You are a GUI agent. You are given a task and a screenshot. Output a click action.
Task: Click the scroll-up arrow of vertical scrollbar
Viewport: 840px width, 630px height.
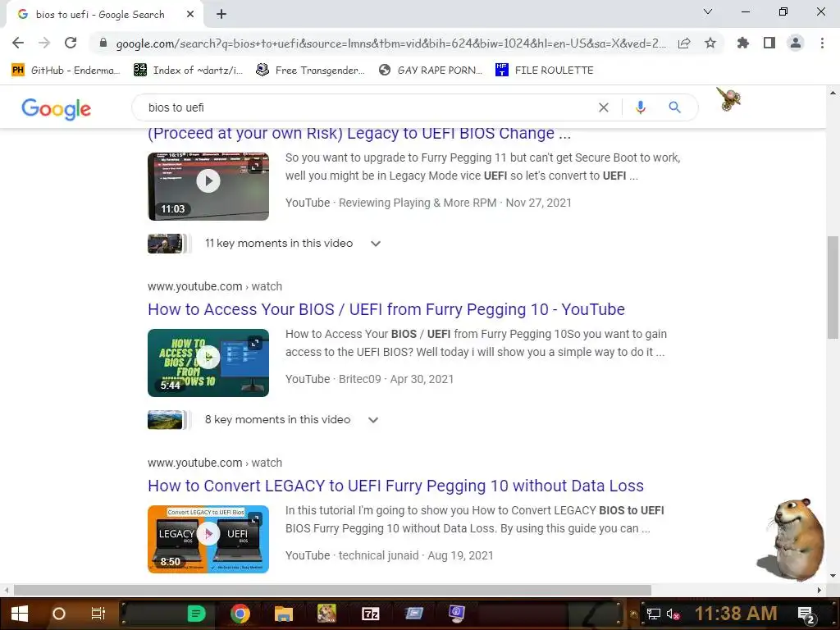coord(833,93)
